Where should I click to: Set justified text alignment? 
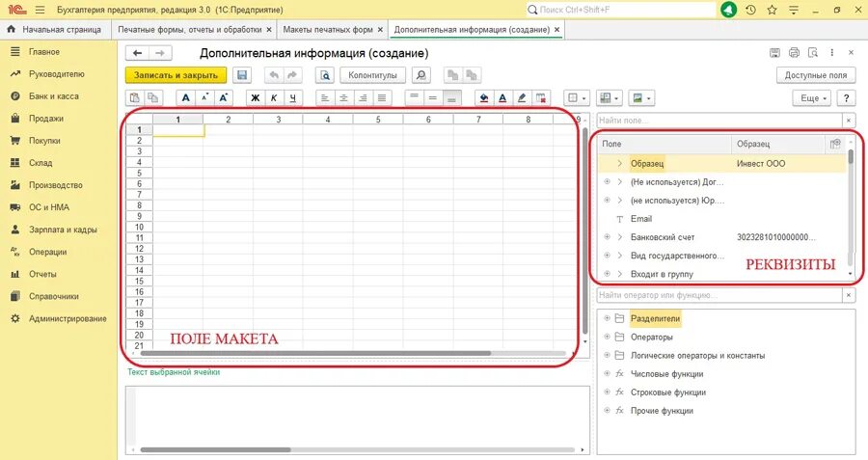point(381,98)
